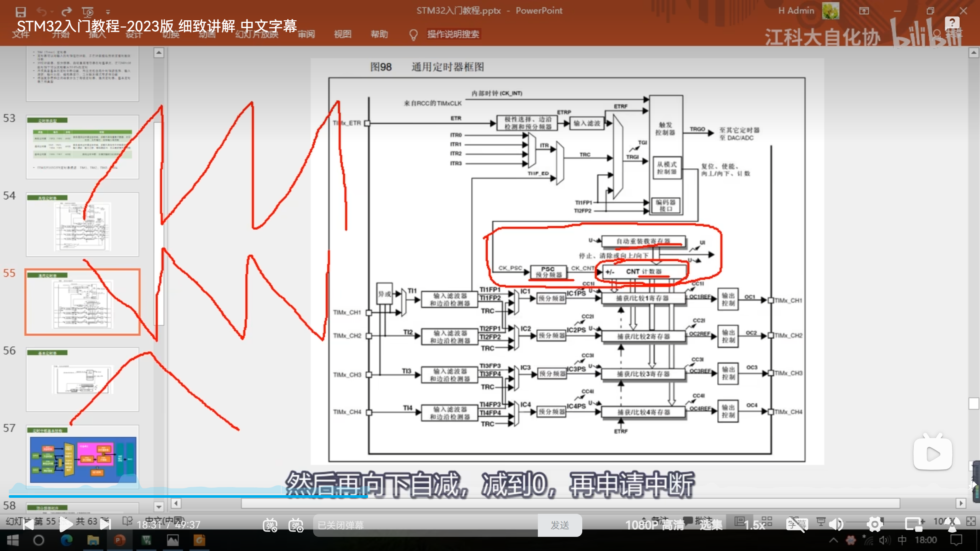Click the danmaku text input field
This screenshot has height=551, width=980.
425,525
